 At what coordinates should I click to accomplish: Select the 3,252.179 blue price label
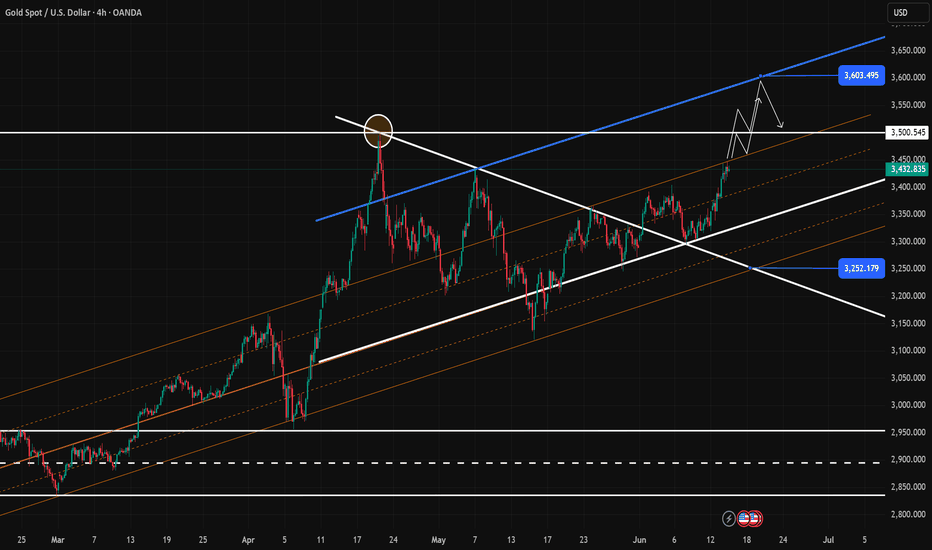[861, 268]
